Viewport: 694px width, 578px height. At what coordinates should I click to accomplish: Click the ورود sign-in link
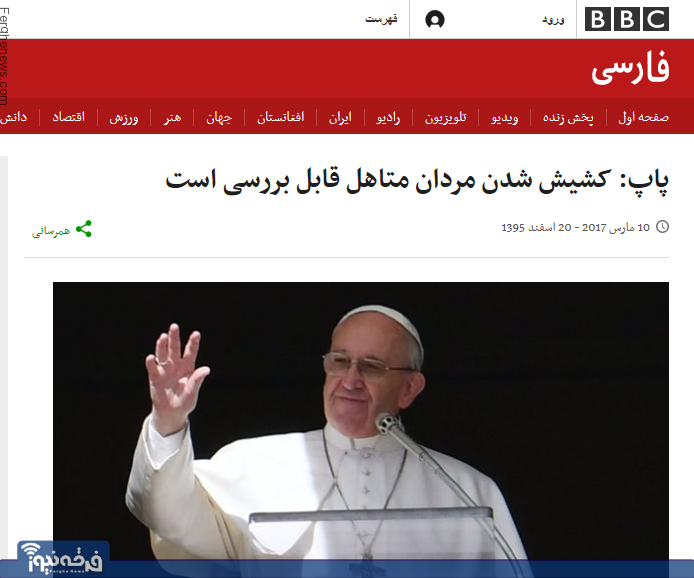click(x=553, y=19)
